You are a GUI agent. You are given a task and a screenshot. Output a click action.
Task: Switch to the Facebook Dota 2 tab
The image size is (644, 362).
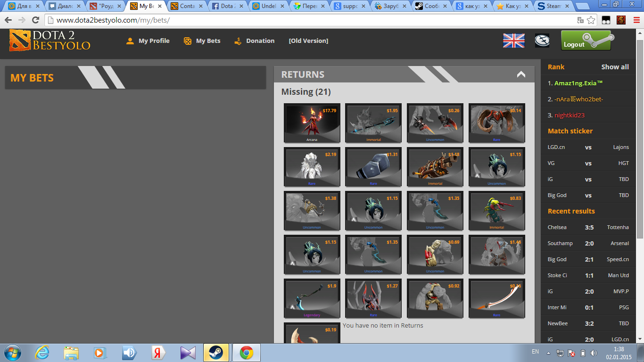click(x=228, y=7)
